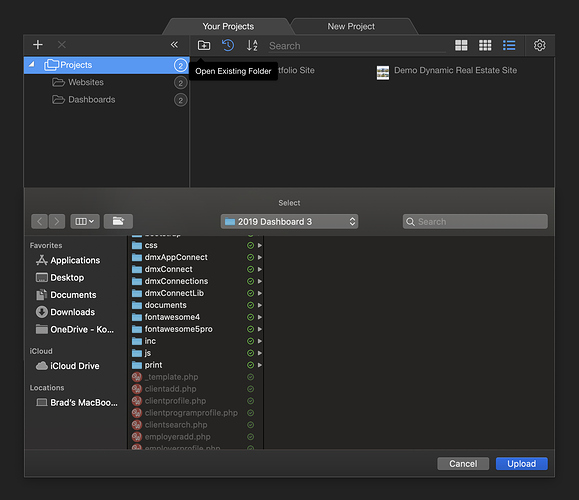Focus the file dialog Search field
This screenshot has width=579, height=500.
(475, 222)
